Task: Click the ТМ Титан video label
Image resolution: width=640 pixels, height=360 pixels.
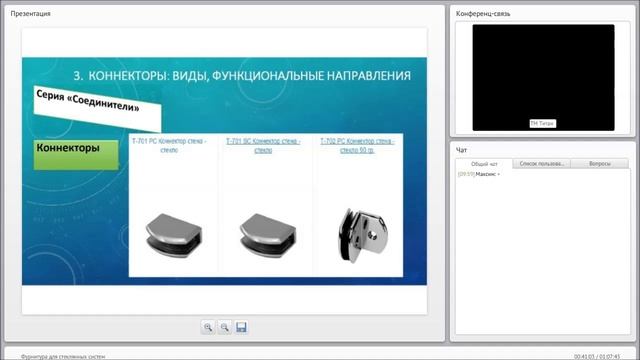Action: click(x=542, y=123)
